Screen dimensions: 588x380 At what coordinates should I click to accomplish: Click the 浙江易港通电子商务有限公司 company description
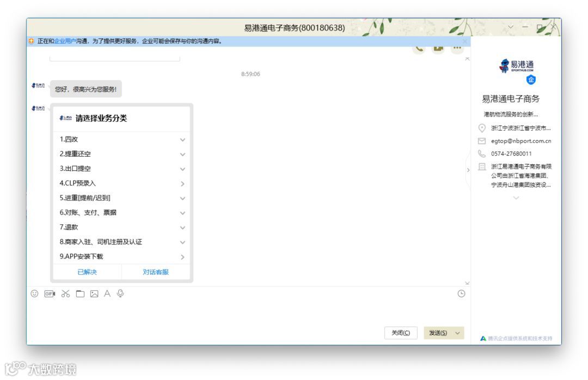click(x=521, y=175)
